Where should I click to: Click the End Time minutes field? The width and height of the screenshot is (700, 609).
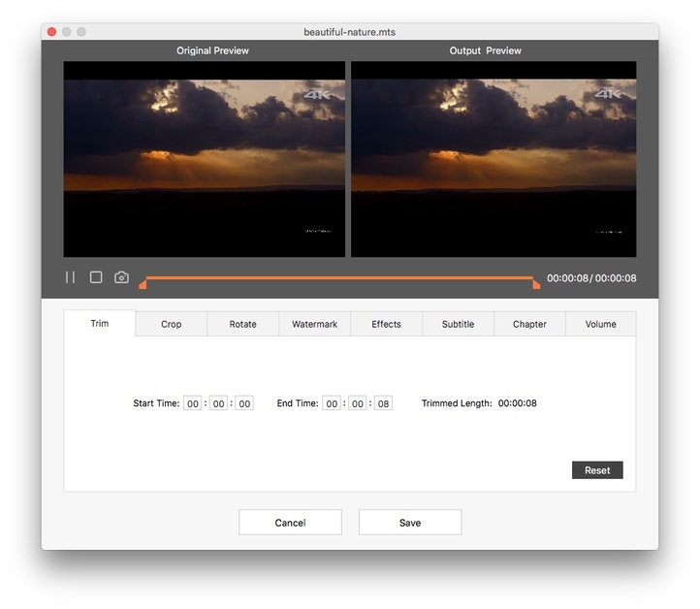click(358, 403)
